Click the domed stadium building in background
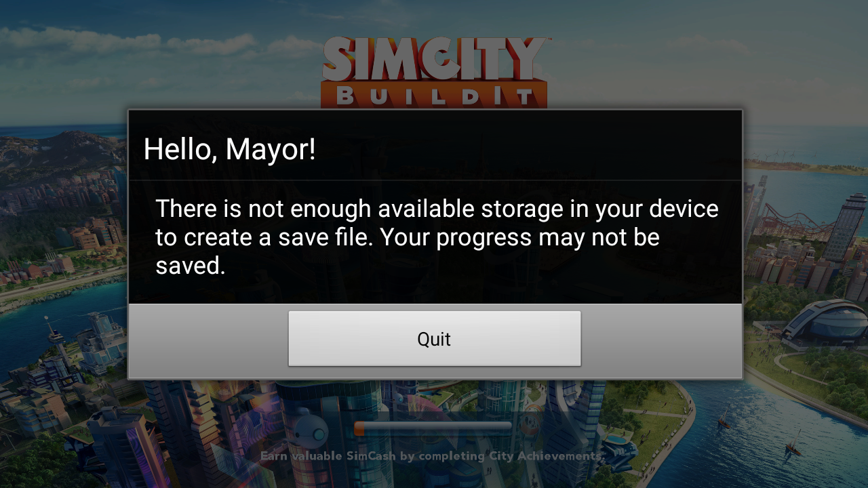This screenshot has width=868, height=488. [x=823, y=323]
